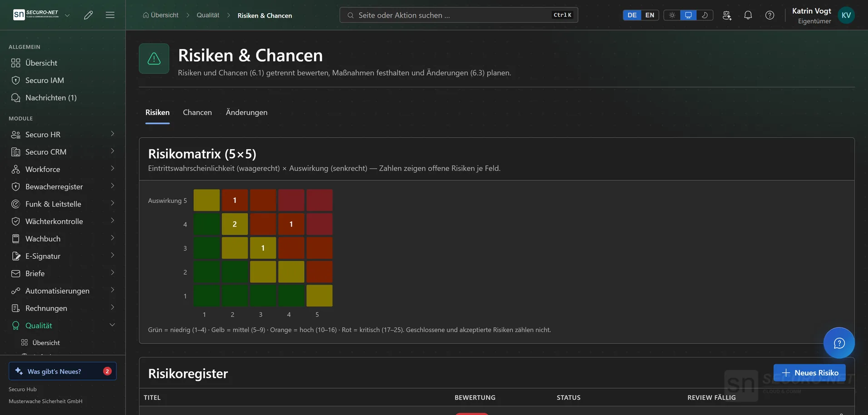Viewport: 868px width, 415px height.
Task: Open the floating help chat bubble
Action: 839,343
